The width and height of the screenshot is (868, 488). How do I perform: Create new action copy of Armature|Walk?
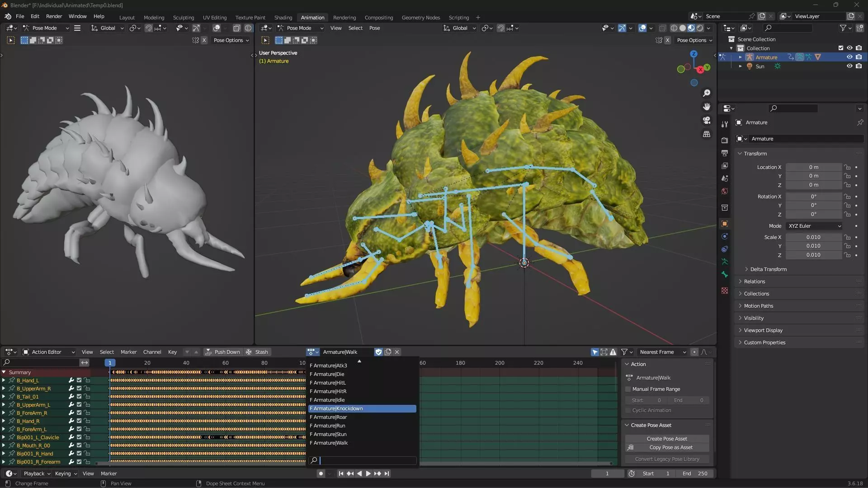pyautogui.click(x=388, y=352)
